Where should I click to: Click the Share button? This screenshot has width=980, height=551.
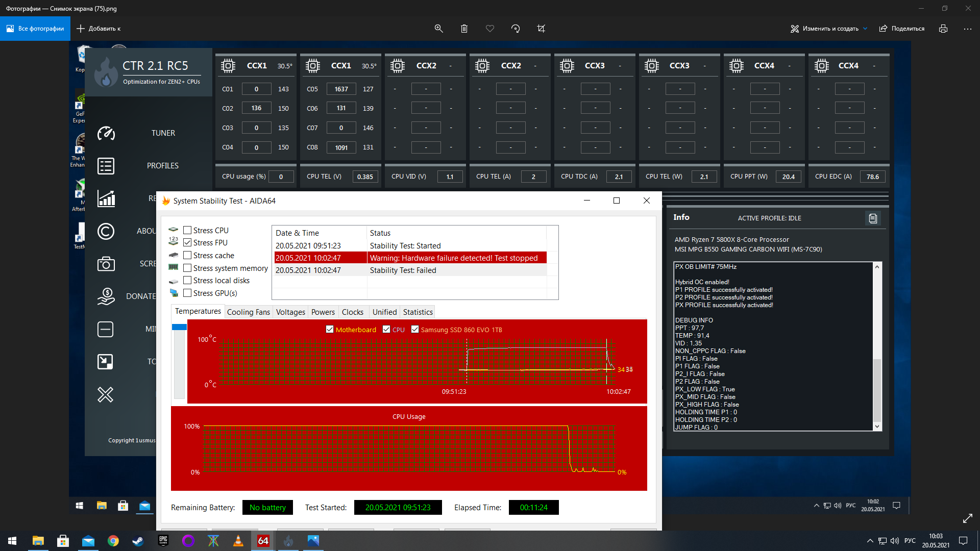click(902, 29)
